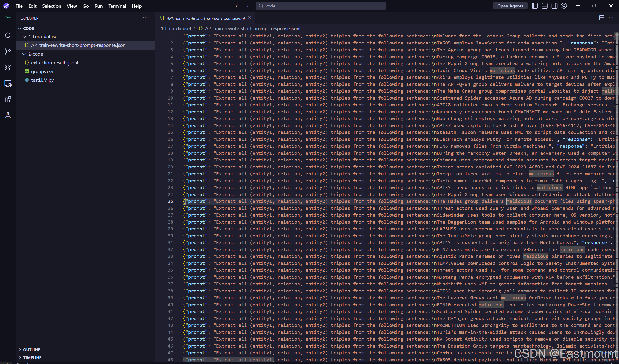Click "Kaspersky" text on line 12
The height and width of the screenshot is (364, 619).
(449, 112)
